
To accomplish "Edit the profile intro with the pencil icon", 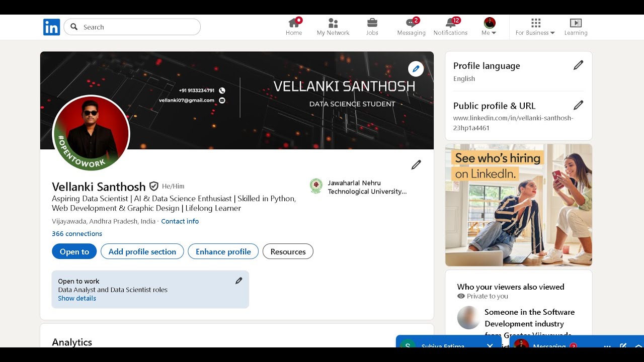I will point(416,165).
